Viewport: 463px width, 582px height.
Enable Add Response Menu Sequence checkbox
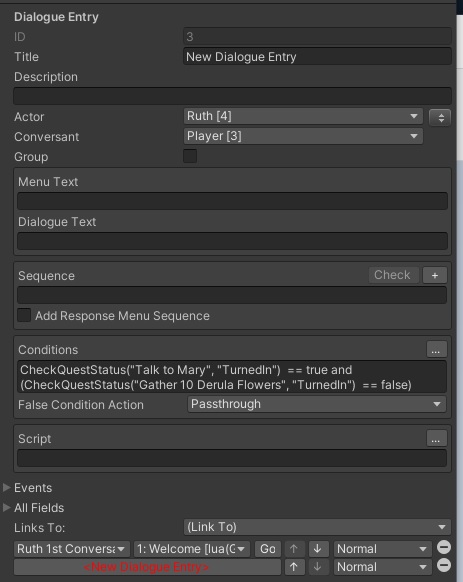24,315
